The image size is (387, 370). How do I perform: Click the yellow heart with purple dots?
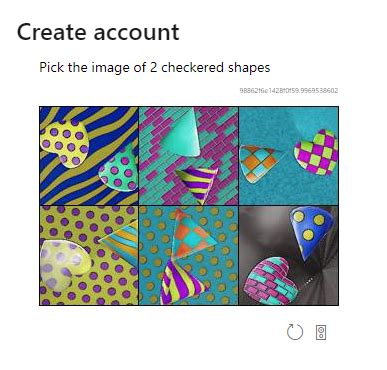click(64, 144)
